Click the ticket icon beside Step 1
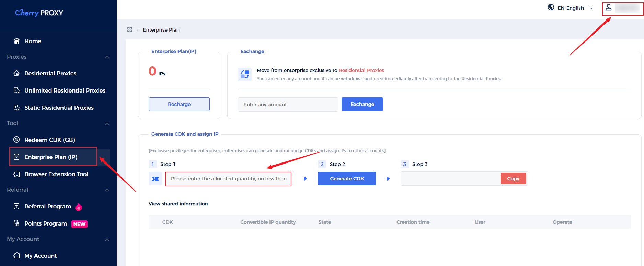 pos(156,179)
